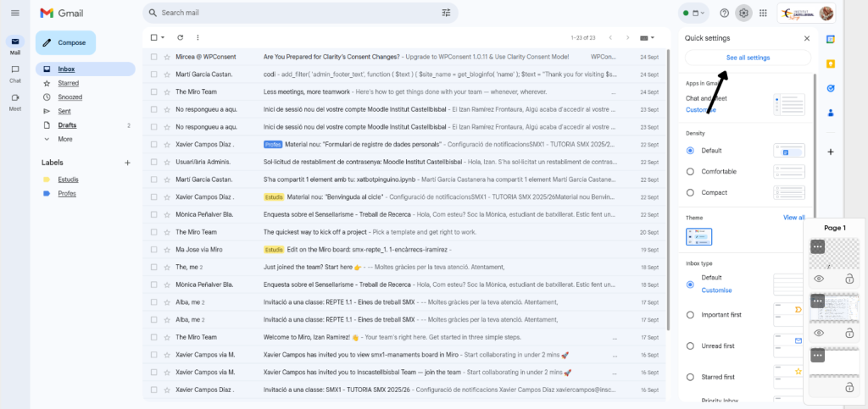
Task: Tick checkbox for Mircea @ WPConsent email
Action: 153,57
